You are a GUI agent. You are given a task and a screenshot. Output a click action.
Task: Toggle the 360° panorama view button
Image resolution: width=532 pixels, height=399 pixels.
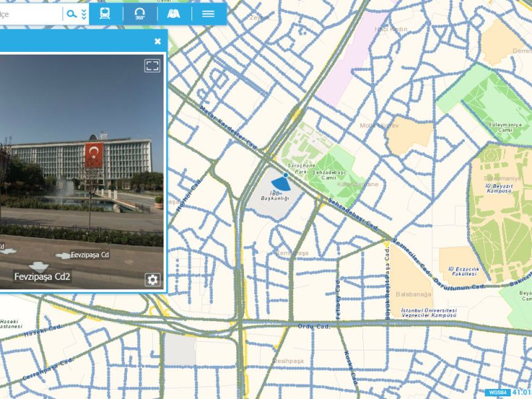point(140,14)
